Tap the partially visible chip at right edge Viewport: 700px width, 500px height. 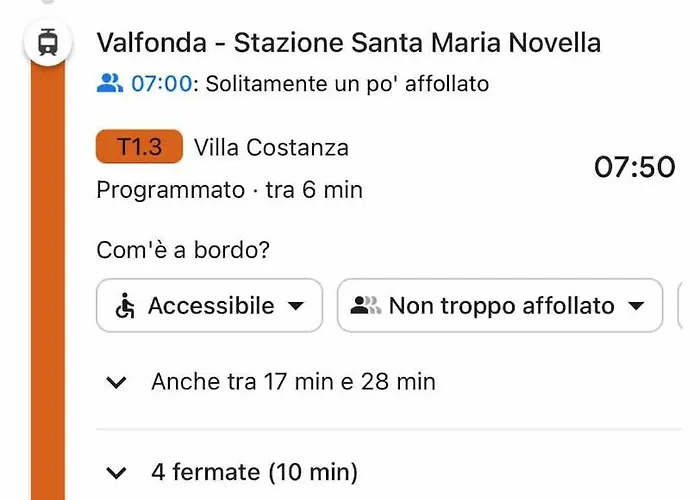pos(680,305)
